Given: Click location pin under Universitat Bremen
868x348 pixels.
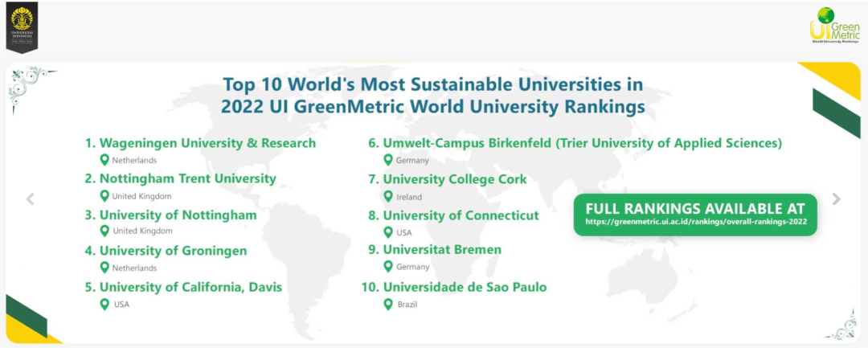Looking at the screenshot, I should point(388,267).
